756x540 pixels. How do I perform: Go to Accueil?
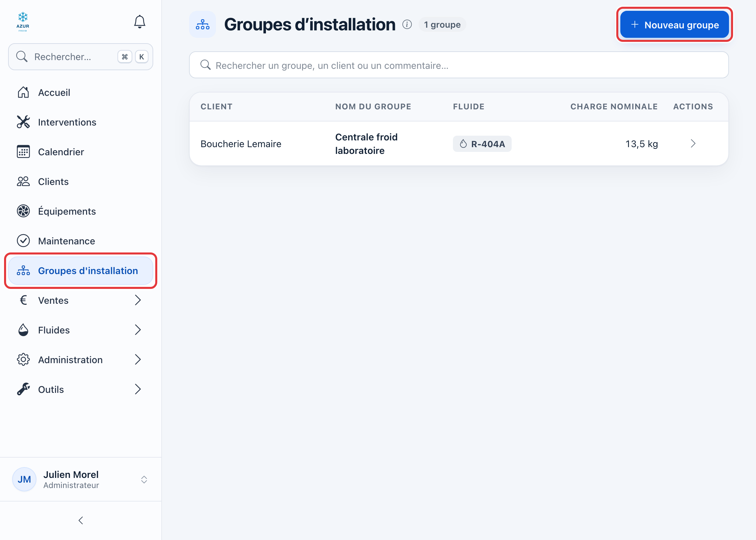81,92
